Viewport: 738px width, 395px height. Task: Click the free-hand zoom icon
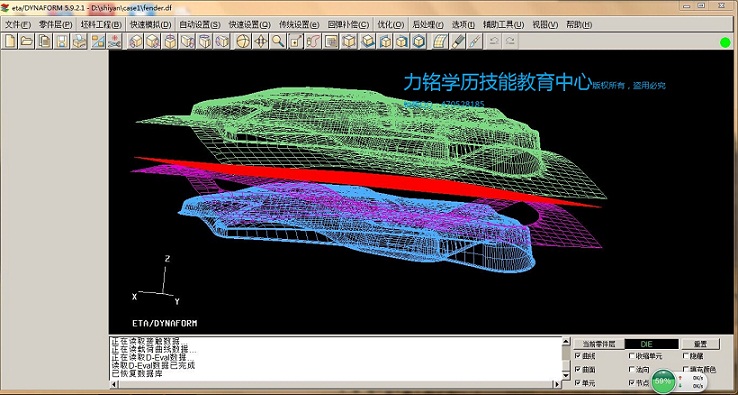(313, 41)
